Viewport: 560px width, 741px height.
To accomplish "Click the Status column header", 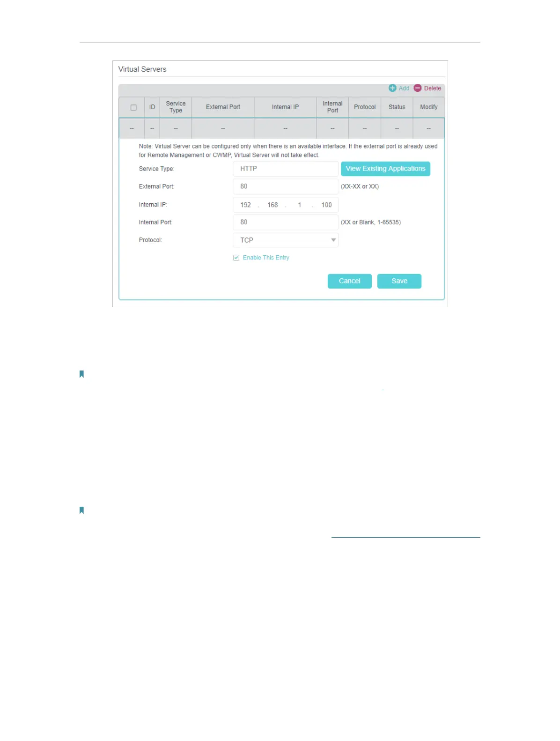I will tap(397, 107).
